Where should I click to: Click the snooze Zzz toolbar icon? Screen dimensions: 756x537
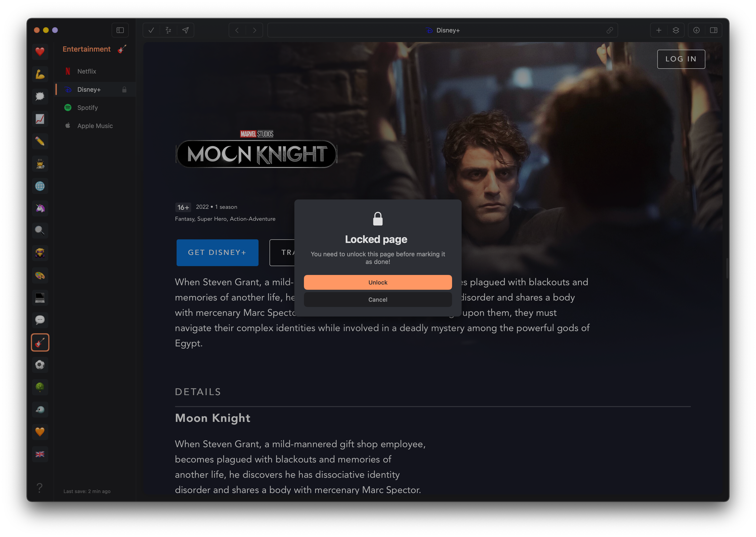pos(168,30)
